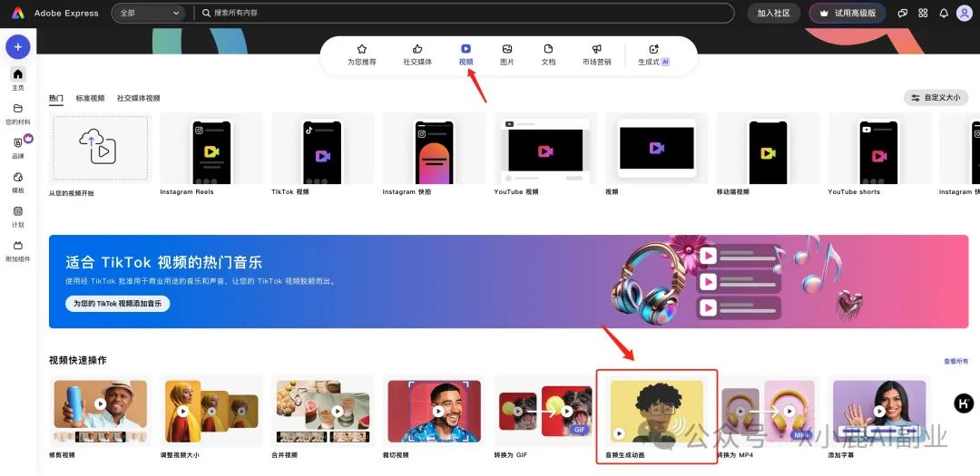The width and height of the screenshot is (980, 476).
Task: Choose Instagram Reels template
Action: pos(211,154)
